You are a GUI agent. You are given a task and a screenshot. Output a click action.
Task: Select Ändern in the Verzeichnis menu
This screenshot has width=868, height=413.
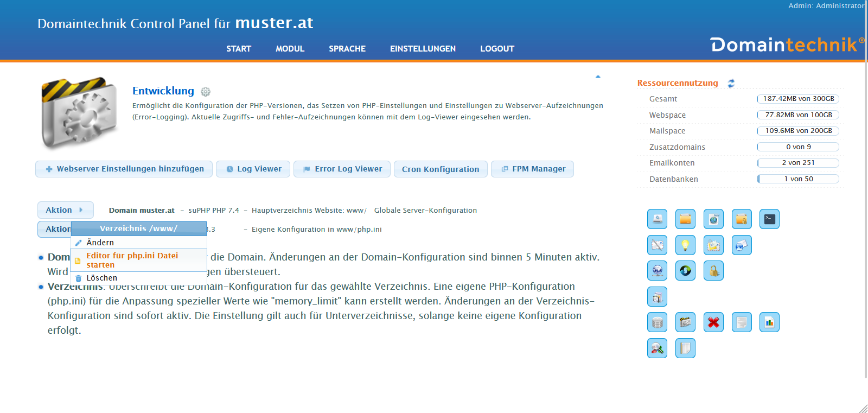(100, 243)
